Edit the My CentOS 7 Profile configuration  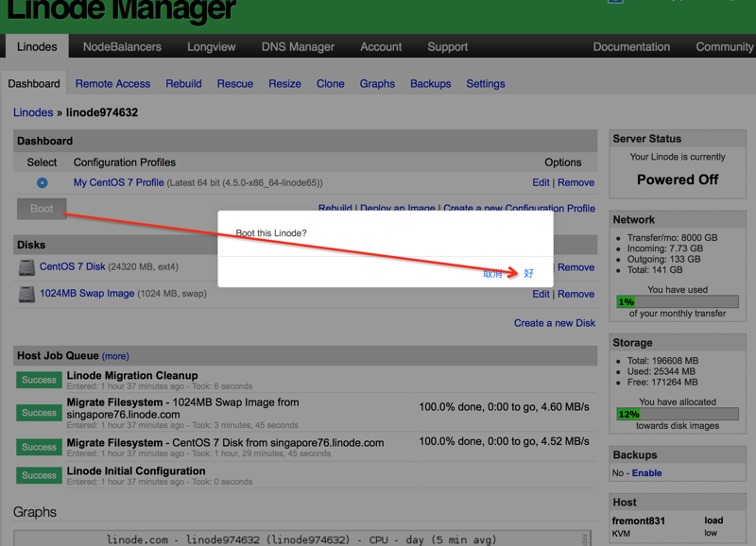click(541, 182)
